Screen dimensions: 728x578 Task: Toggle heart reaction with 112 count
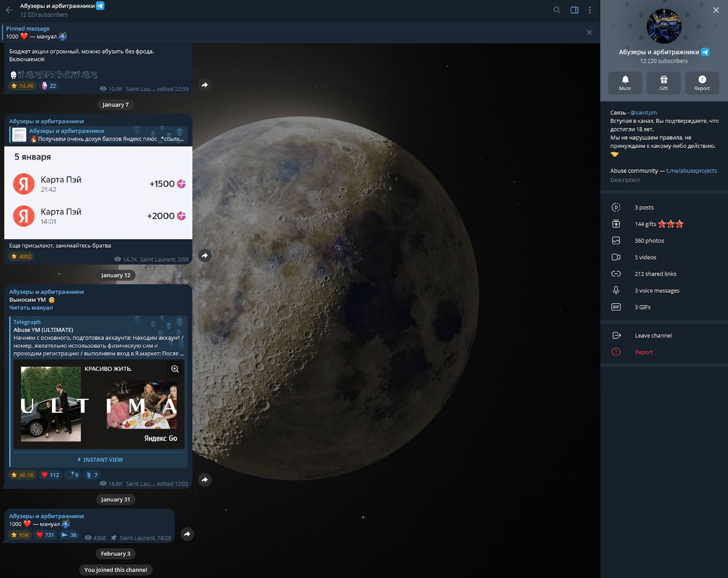(50, 475)
